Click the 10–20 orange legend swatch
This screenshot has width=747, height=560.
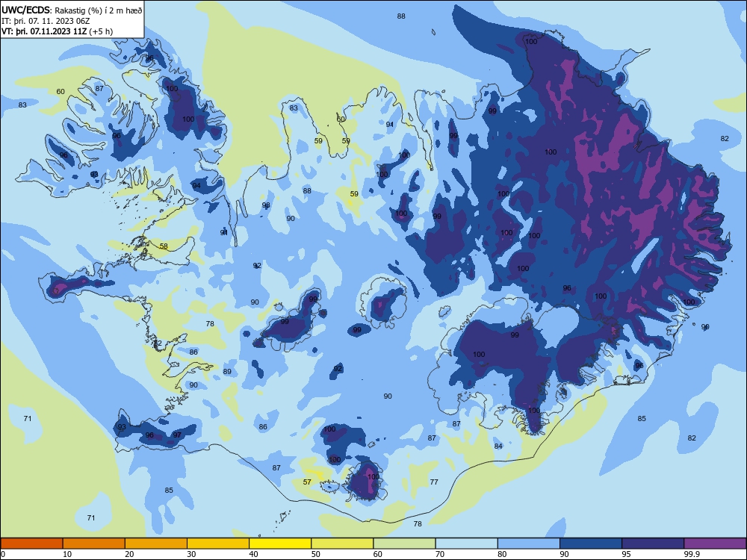(x=94, y=544)
